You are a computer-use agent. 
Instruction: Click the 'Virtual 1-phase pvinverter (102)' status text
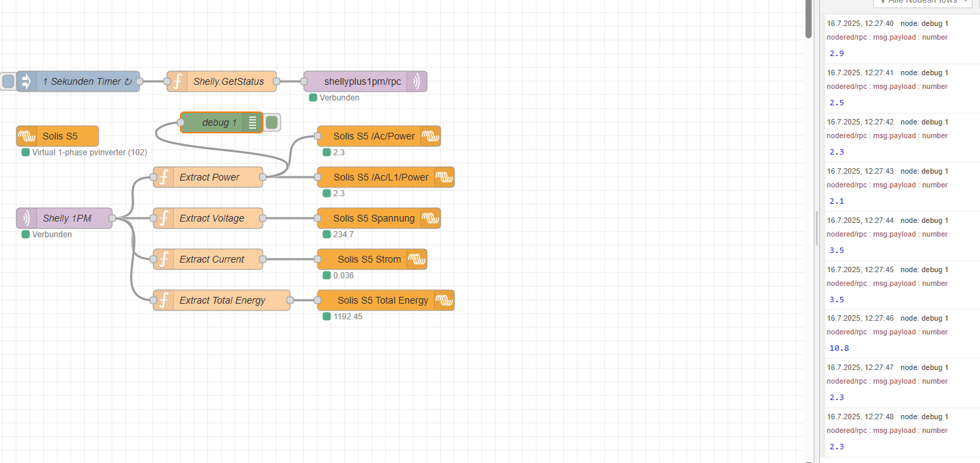(x=90, y=153)
